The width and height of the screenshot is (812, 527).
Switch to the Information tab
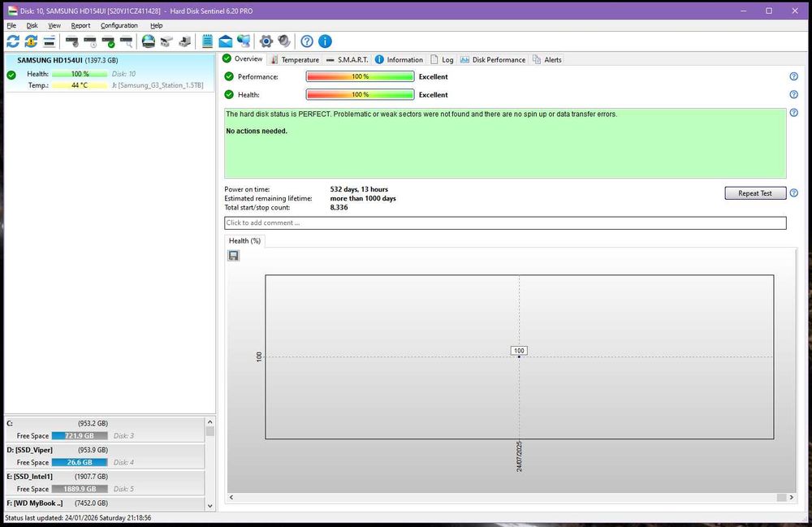pos(399,59)
